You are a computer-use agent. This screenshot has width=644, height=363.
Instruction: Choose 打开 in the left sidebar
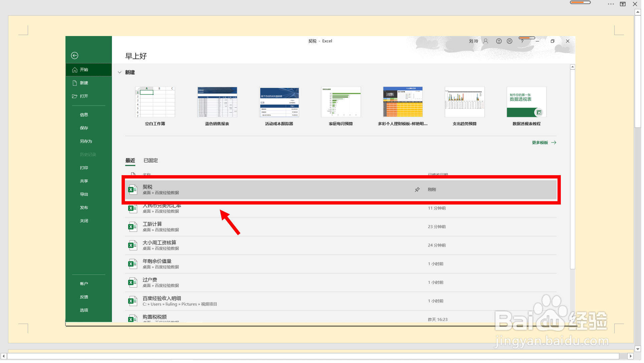click(x=89, y=96)
